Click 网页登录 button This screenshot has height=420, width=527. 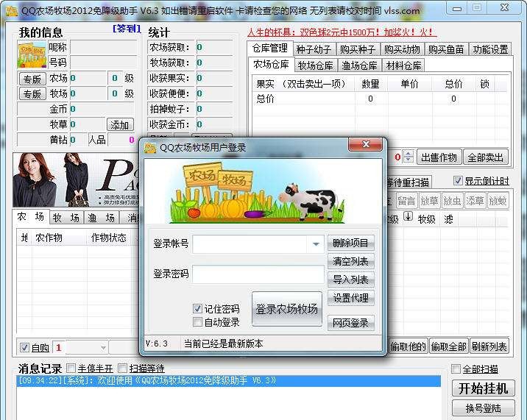[350, 323]
